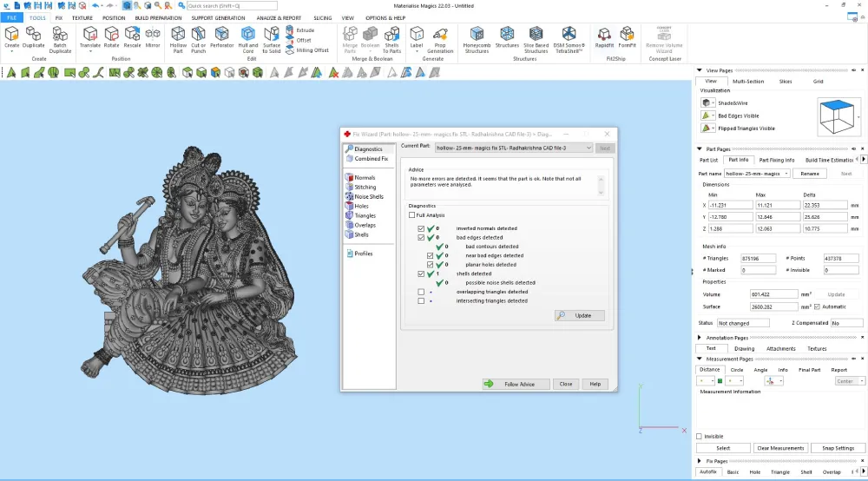Toggle near bad edges detected checkbox

pyautogui.click(x=431, y=256)
